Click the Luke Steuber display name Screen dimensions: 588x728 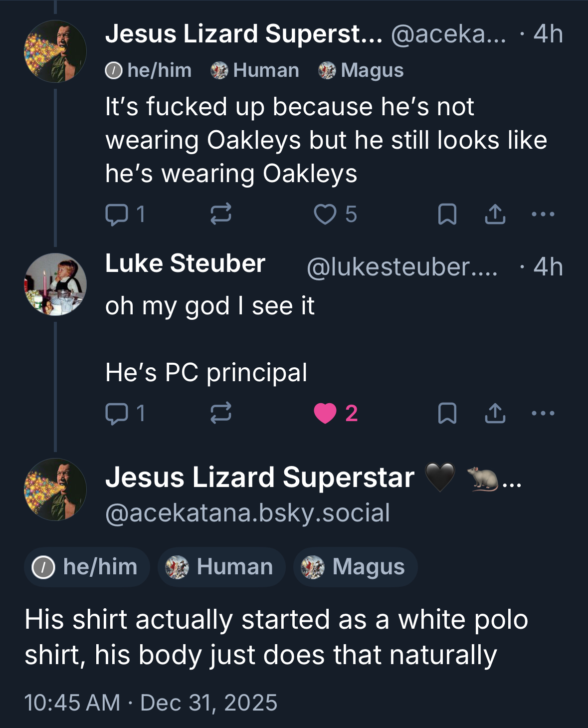pyautogui.click(x=185, y=263)
